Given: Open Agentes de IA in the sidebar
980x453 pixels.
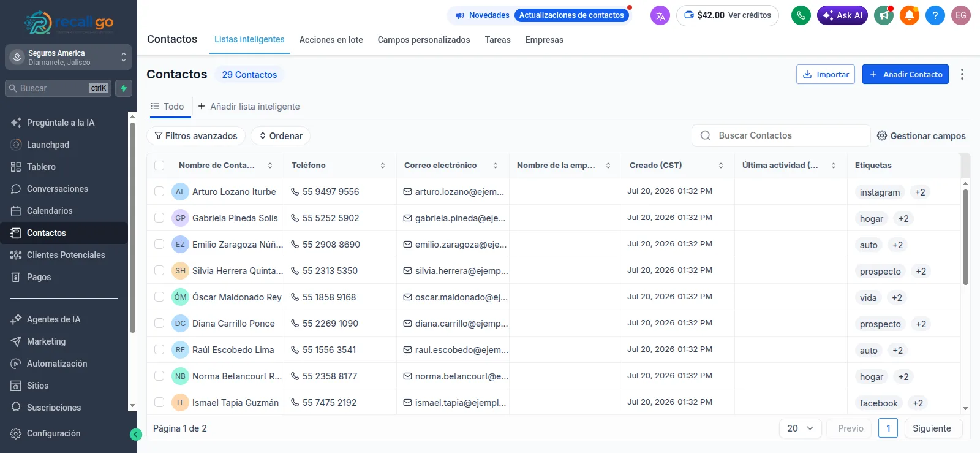Looking at the screenshot, I should pyautogui.click(x=64, y=319).
